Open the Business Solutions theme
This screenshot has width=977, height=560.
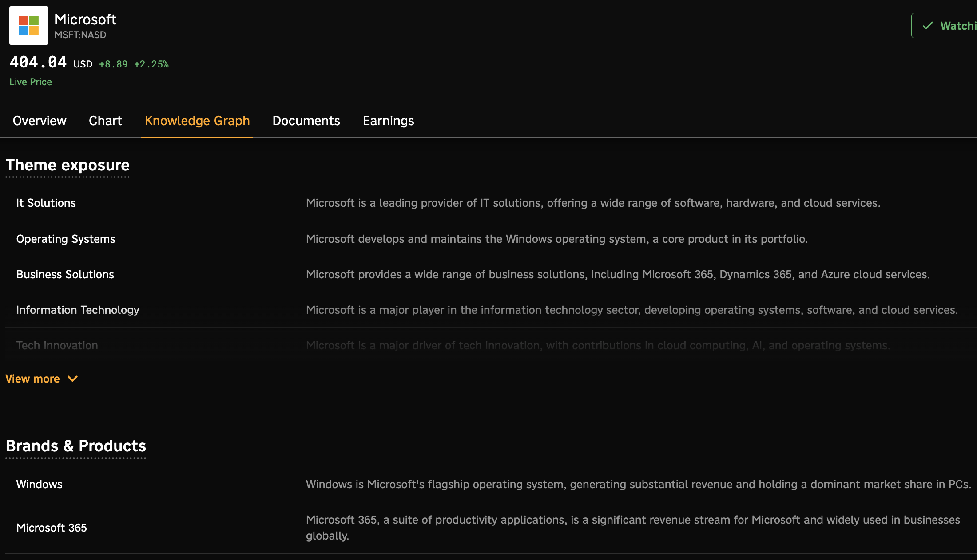[x=65, y=274]
